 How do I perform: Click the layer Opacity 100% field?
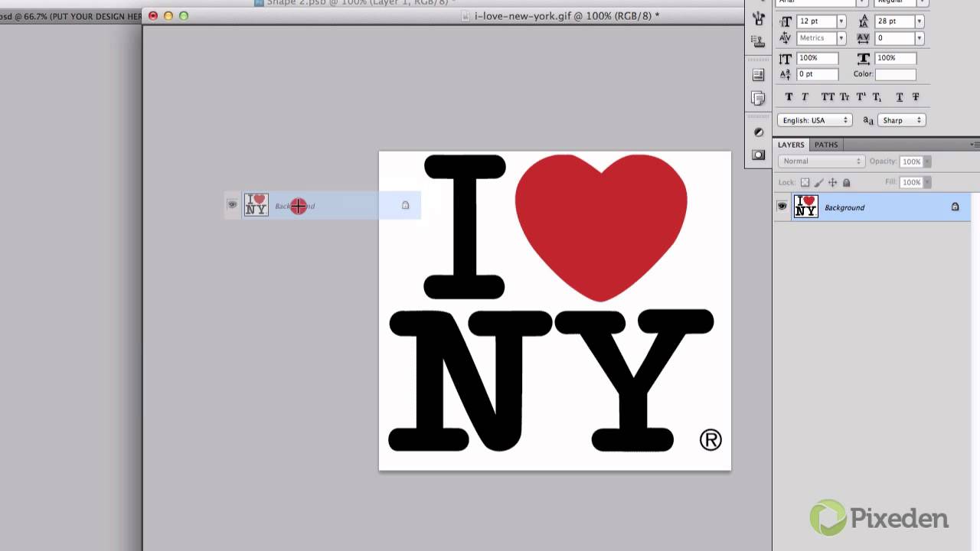911,161
